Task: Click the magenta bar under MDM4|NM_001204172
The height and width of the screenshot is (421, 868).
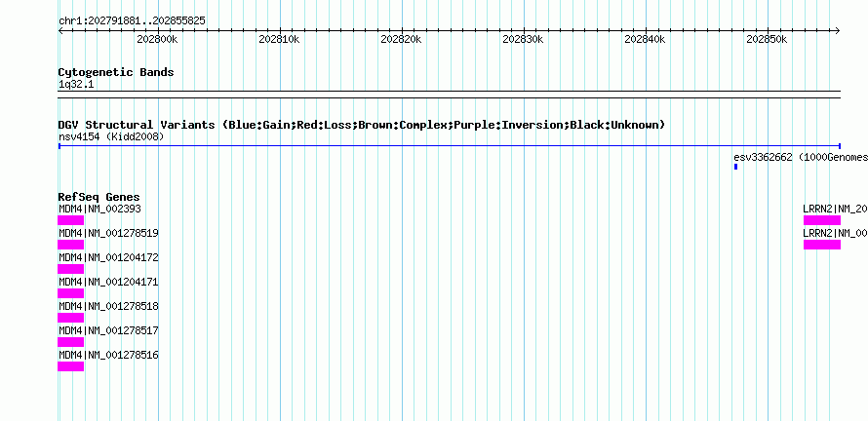Action: (x=71, y=269)
